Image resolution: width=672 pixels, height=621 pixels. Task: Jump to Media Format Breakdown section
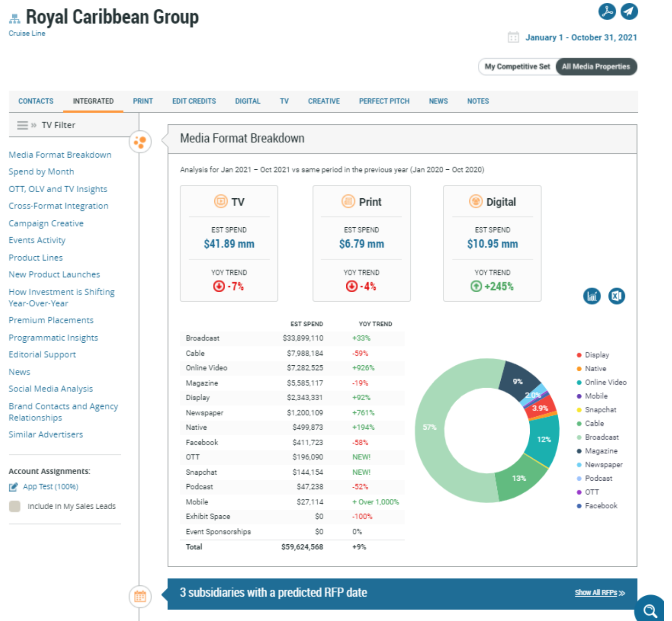pyautogui.click(x=60, y=155)
